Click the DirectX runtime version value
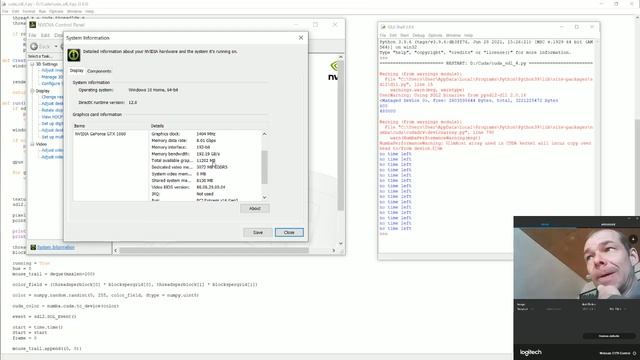The width and height of the screenshot is (640, 360). [133, 102]
